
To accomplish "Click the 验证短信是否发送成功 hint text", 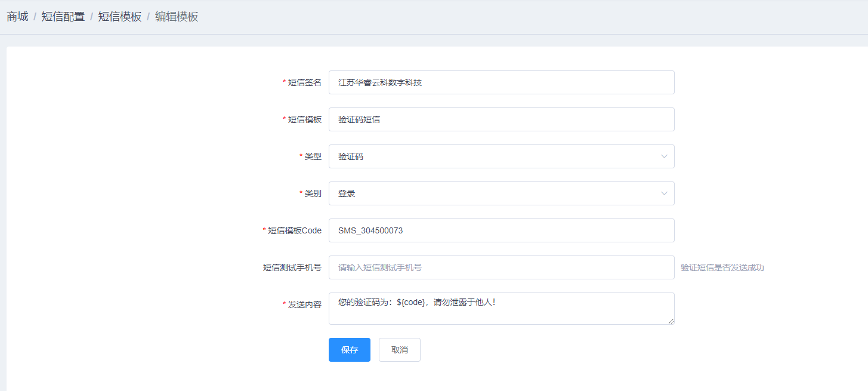I will point(722,267).
